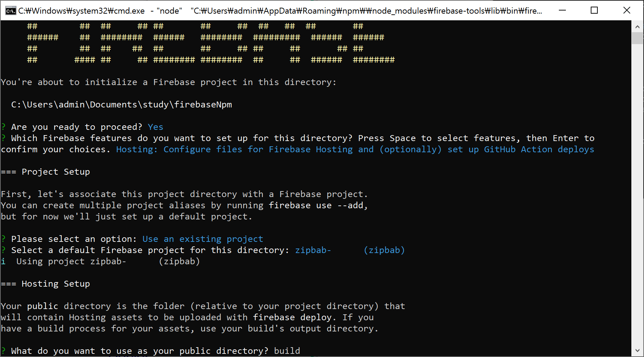644x357 pixels.
Task: Click 'have a build process for your assets' line
Action: coord(190,329)
